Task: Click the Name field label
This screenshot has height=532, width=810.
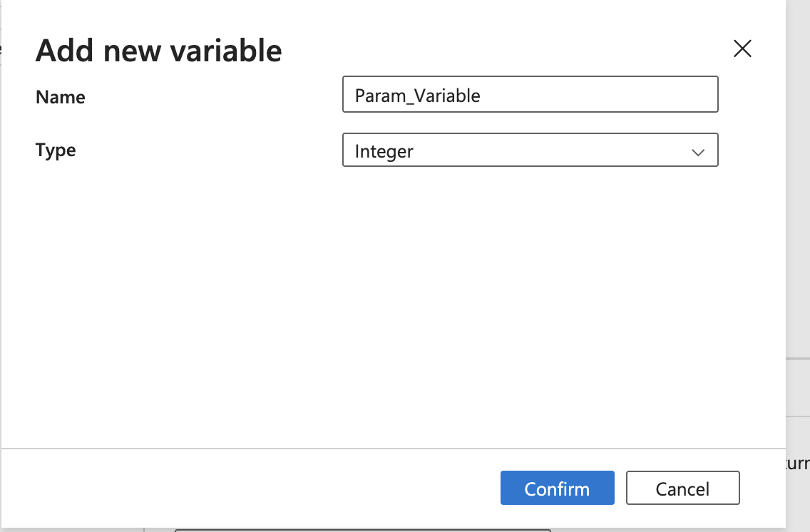Action: click(61, 97)
